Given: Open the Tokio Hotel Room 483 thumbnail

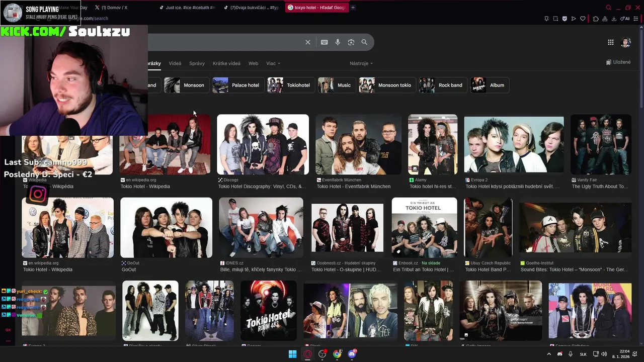Looking at the screenshot, I should coord(268,311).
